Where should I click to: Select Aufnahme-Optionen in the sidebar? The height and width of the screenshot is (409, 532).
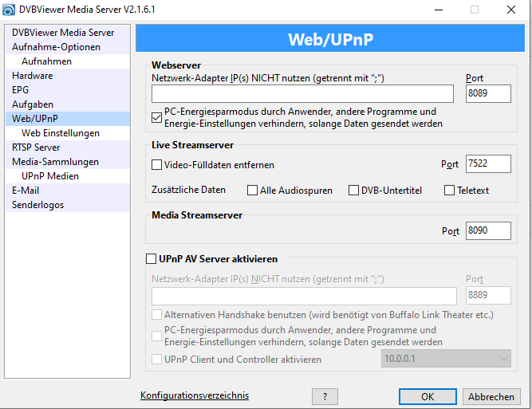click(x=68, y=47)
